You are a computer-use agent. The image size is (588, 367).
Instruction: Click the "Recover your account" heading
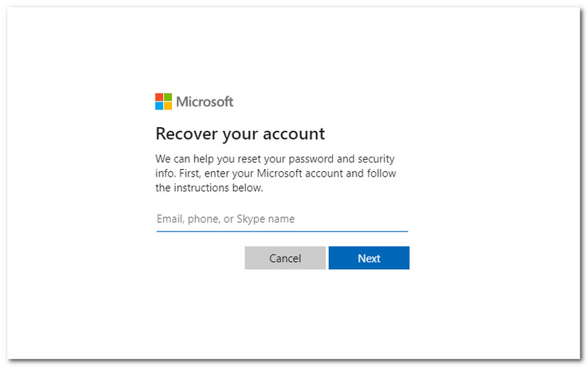point(240,135)
